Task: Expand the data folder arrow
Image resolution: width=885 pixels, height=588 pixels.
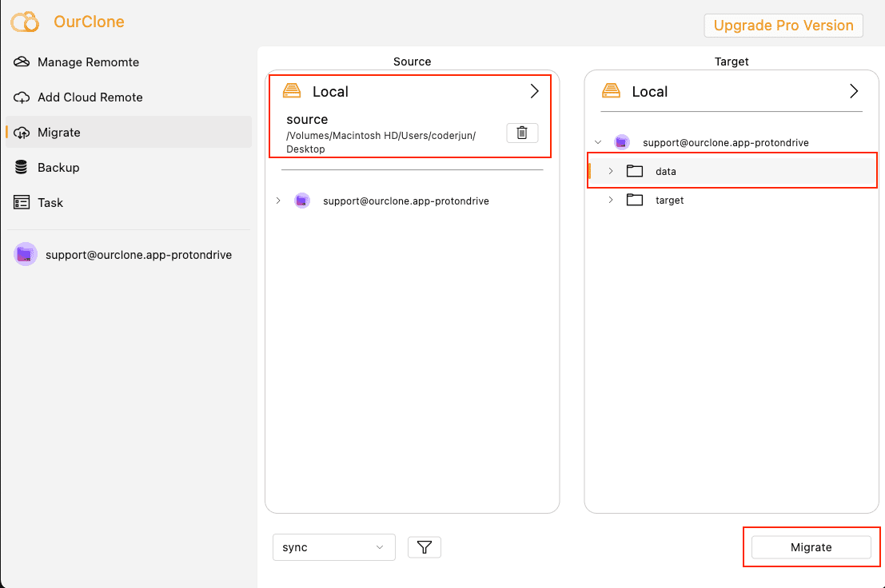Action: point(611,171)
